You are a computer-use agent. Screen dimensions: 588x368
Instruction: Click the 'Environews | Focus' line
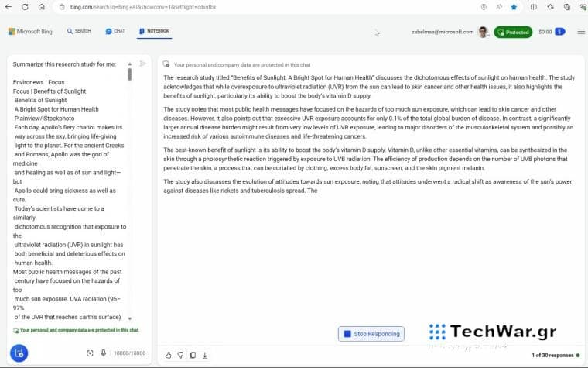(x=39, y=82)
